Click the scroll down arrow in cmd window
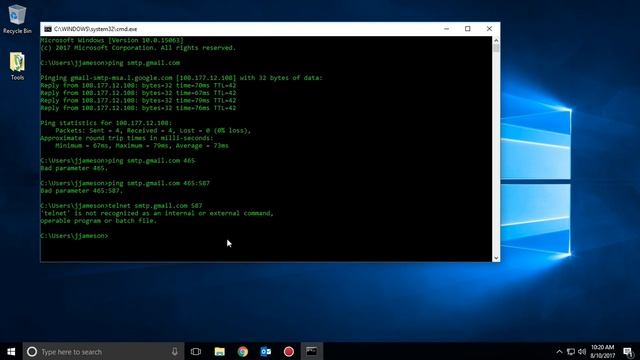 (496, 258)
